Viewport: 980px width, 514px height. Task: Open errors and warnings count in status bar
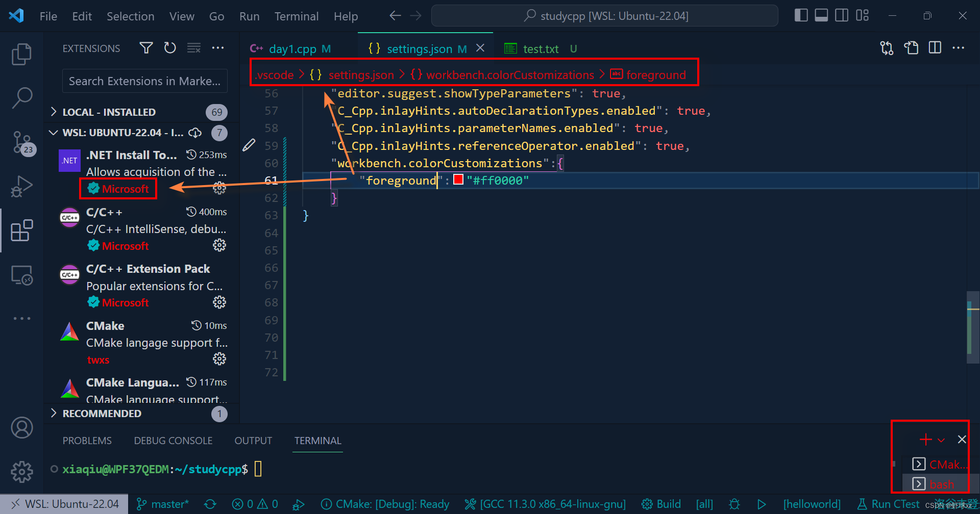pyautogui.click(x=255, y=504)
